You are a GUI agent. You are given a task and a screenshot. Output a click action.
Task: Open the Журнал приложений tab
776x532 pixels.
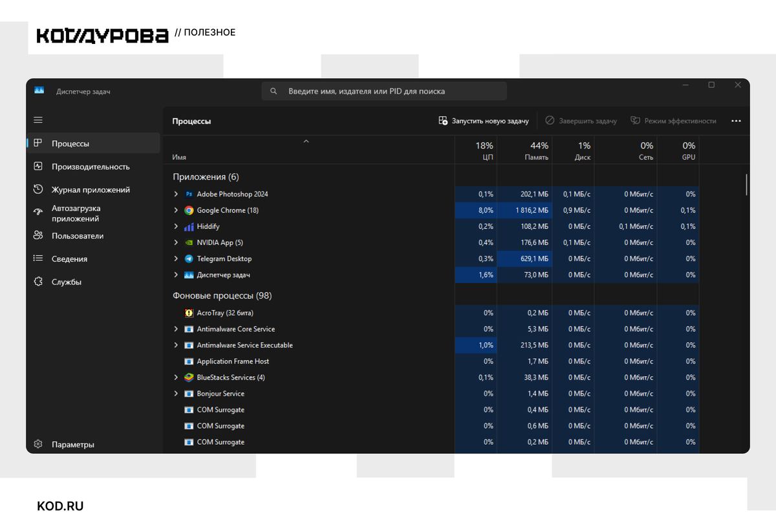click(x=93, y=190)
